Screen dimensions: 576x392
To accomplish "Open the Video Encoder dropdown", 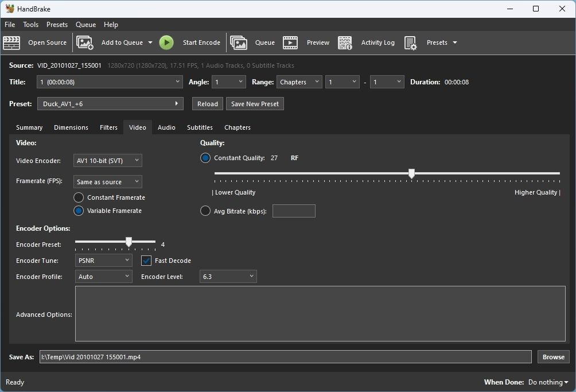I will (107, 161).
